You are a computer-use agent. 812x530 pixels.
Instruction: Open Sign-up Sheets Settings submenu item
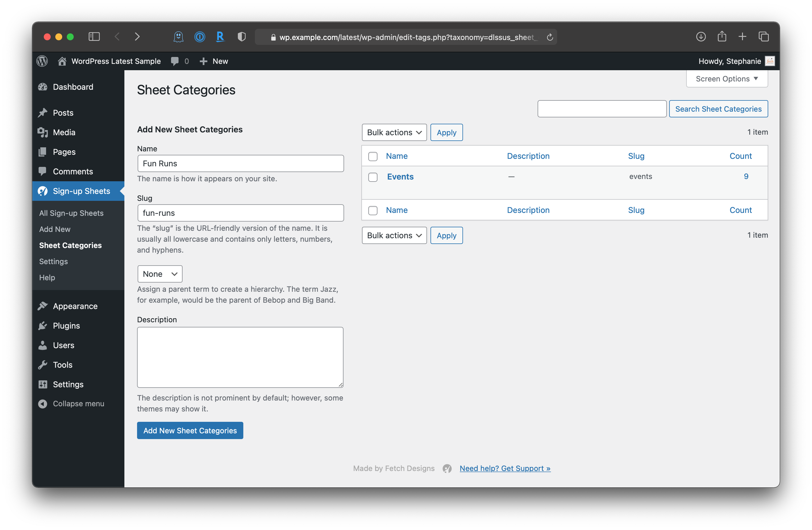tap(53, 262)
